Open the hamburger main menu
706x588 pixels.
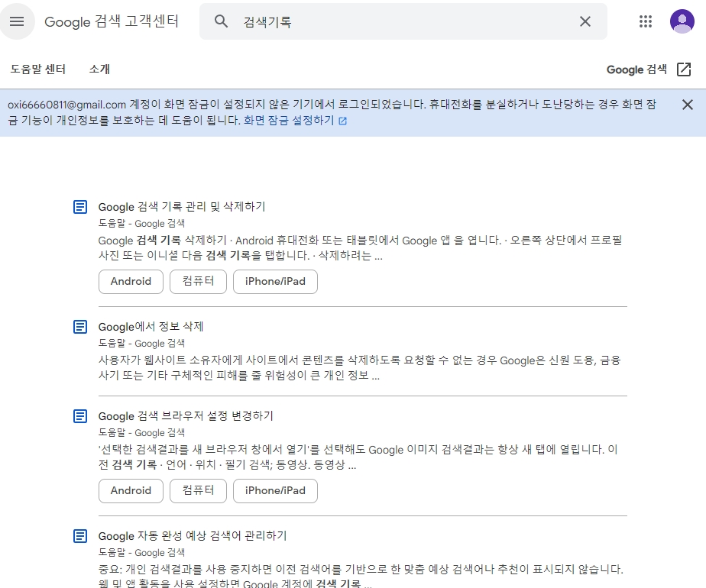17,21
